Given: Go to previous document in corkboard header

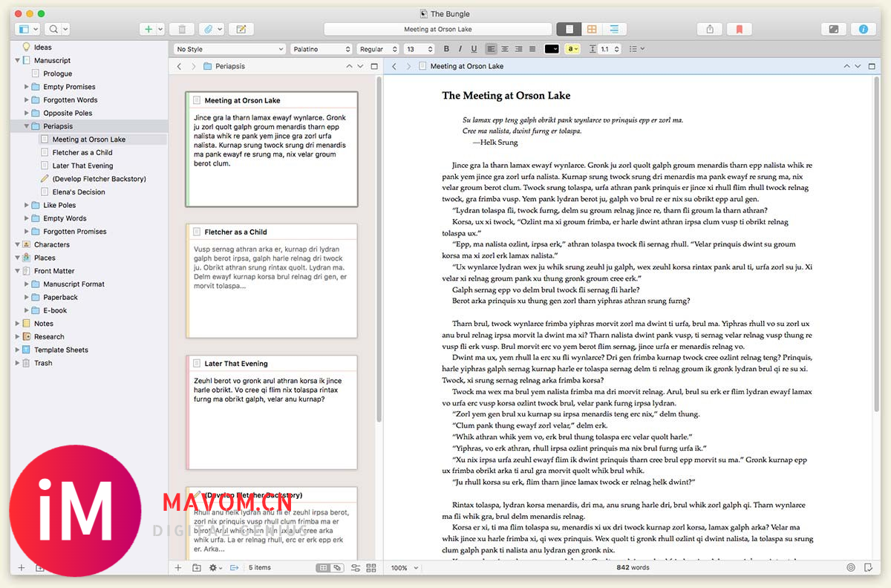Looking at the screenshot, I should (349, 66).
